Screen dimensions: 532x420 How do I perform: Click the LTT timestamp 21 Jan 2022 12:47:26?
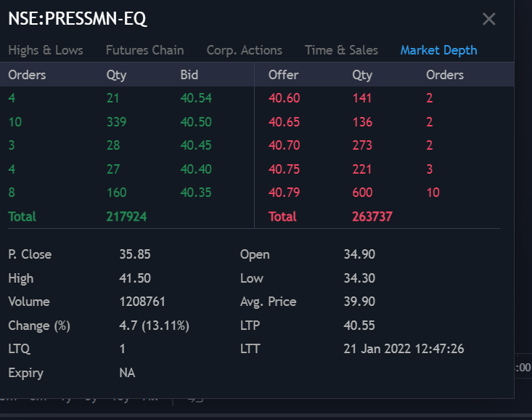[x=404, y=349]
